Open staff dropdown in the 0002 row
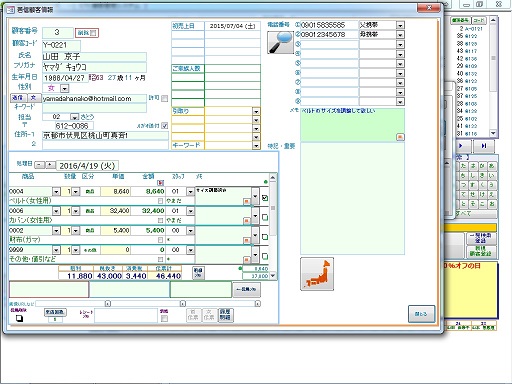The image size is (512, 384). [x=190, y=230]
